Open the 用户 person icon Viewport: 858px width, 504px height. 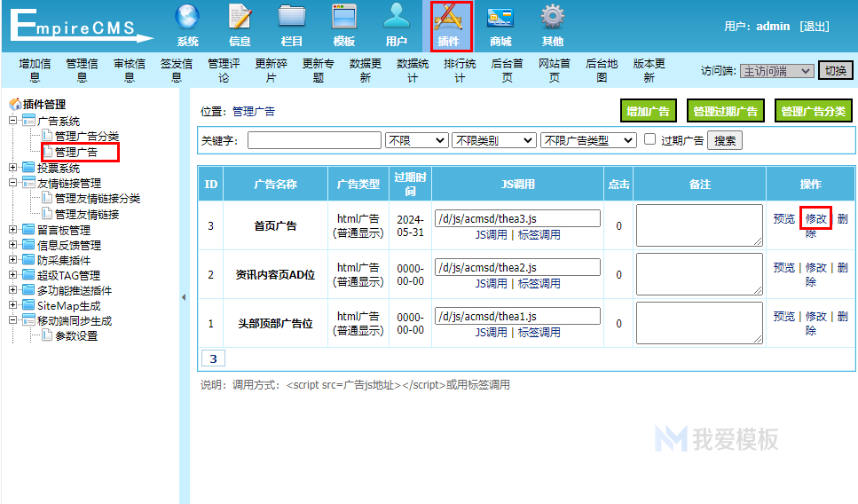(x=396, y=17)
